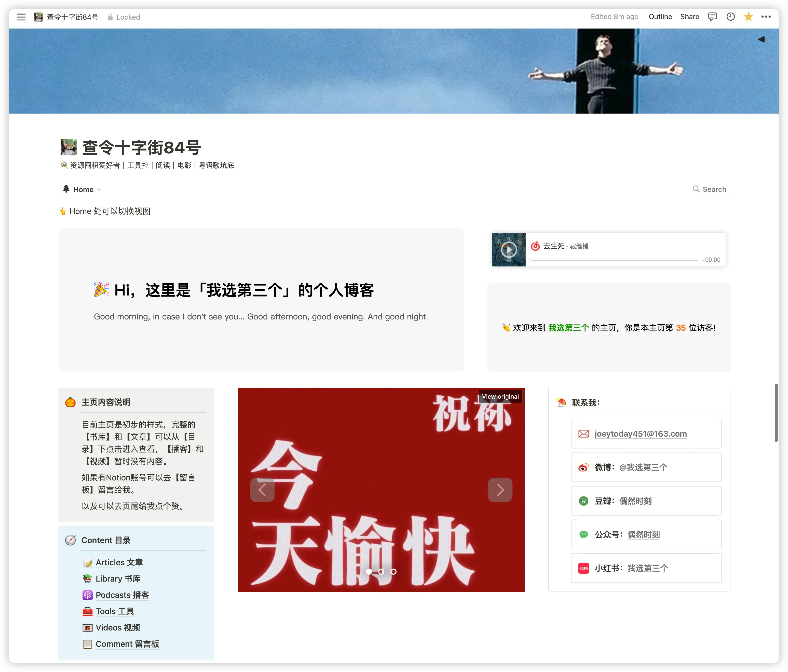788x672 pixels.
Task: Go to next carousel image
Action: click(500, 490)
